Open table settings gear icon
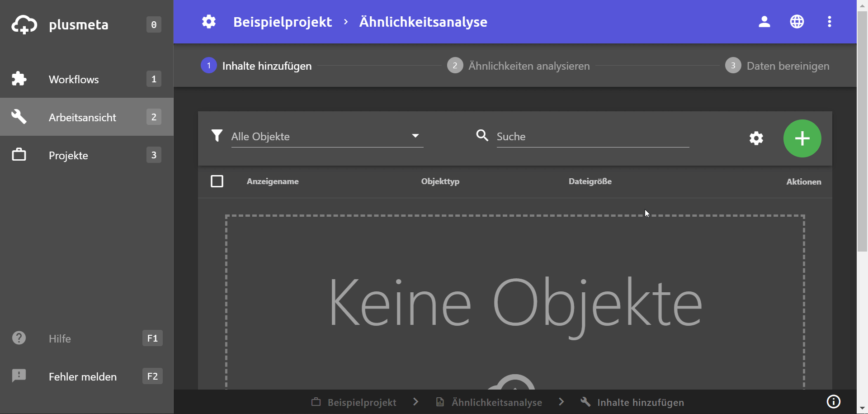This screenshot has height=414, width=868. pyautogui.click(x=756, y=138)
